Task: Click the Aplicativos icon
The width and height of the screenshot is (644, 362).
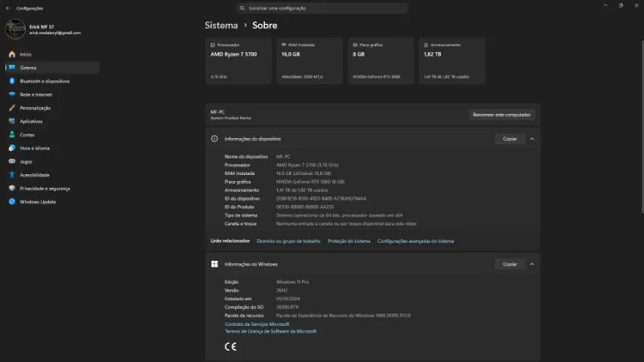Action: point(12,121)
